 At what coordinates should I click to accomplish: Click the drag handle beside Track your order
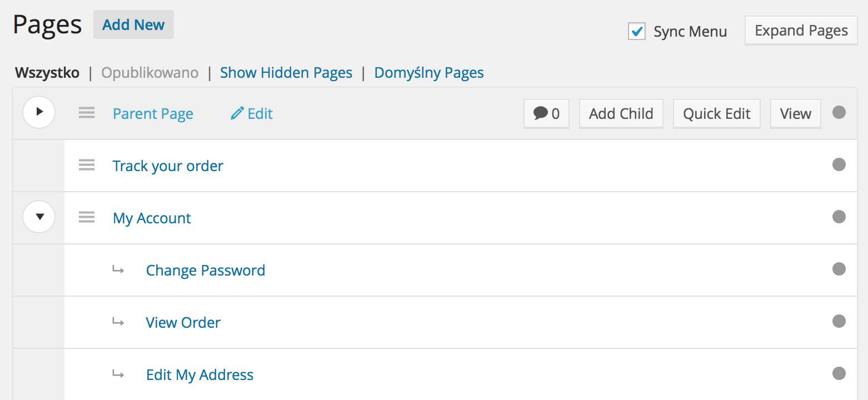(87, 165)
